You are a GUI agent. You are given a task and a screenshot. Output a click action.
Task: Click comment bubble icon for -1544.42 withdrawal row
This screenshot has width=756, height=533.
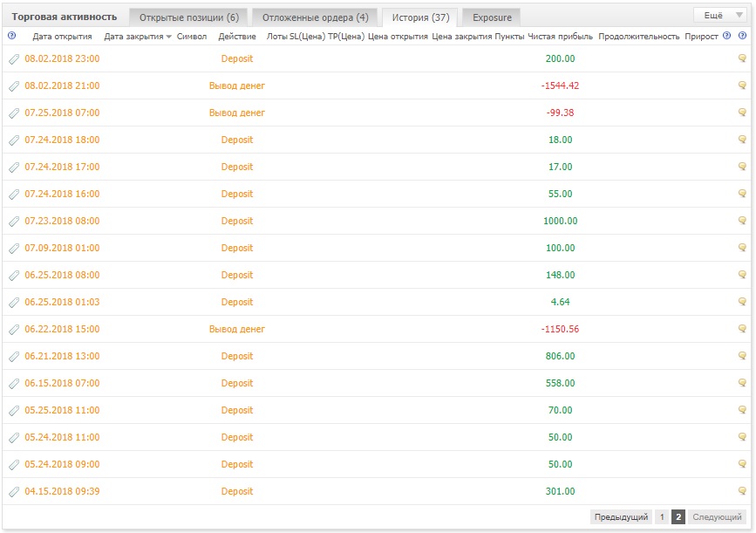[x=742, y=85]
